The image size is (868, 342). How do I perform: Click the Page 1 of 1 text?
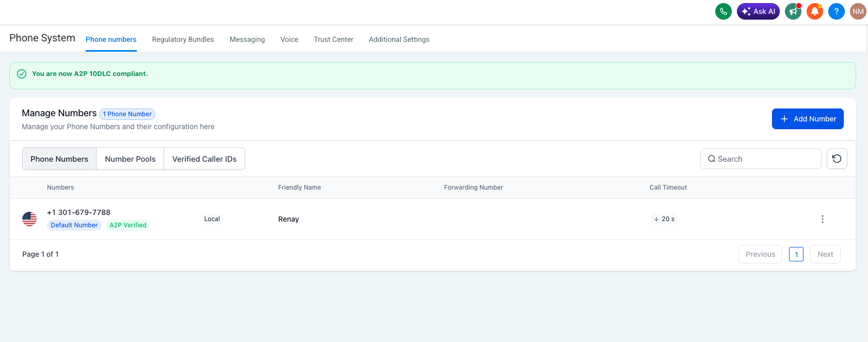click(x=40, y=254)
